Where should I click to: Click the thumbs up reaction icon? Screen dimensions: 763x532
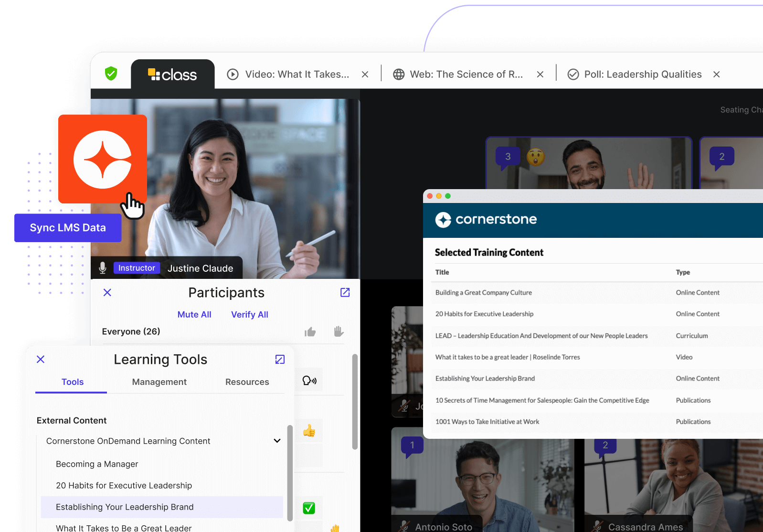[310, 332]
